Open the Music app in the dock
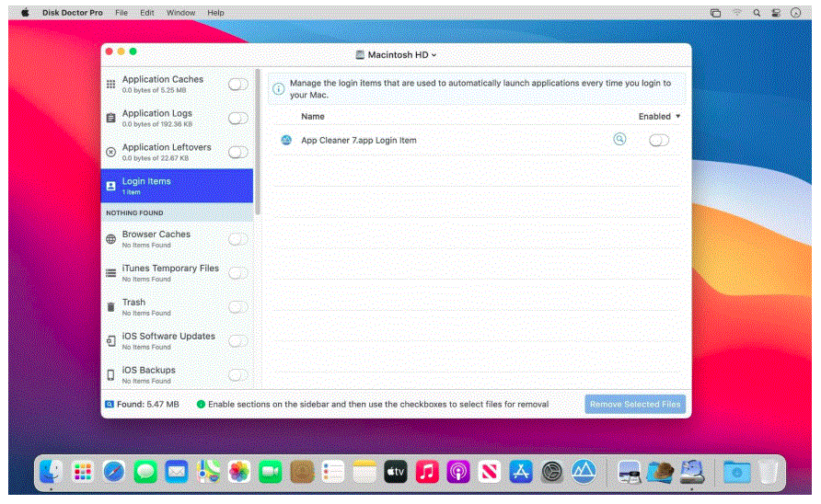This screenshot has width=821, height=504. point(427,472)
